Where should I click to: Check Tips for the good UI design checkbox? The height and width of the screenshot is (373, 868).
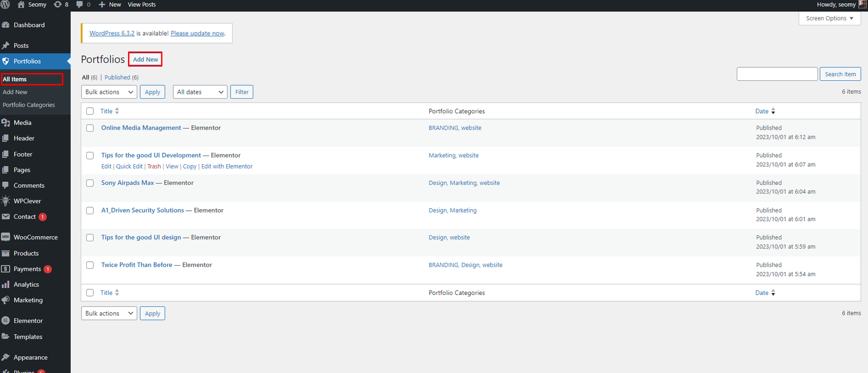90,237
